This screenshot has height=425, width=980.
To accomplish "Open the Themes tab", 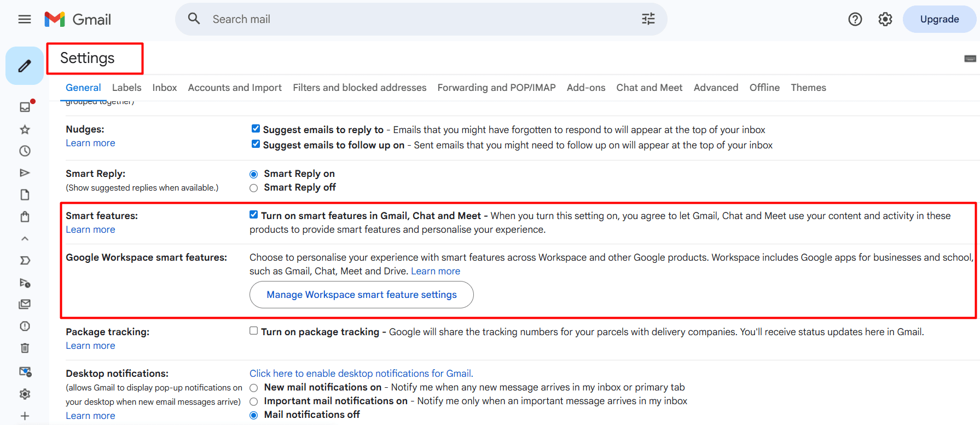I will coord(808,88).
